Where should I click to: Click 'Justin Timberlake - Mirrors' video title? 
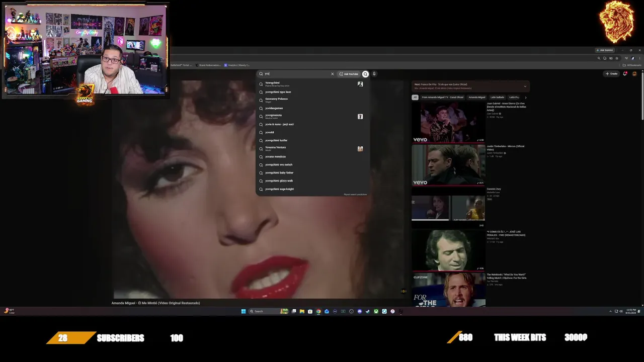pos(505,148)
